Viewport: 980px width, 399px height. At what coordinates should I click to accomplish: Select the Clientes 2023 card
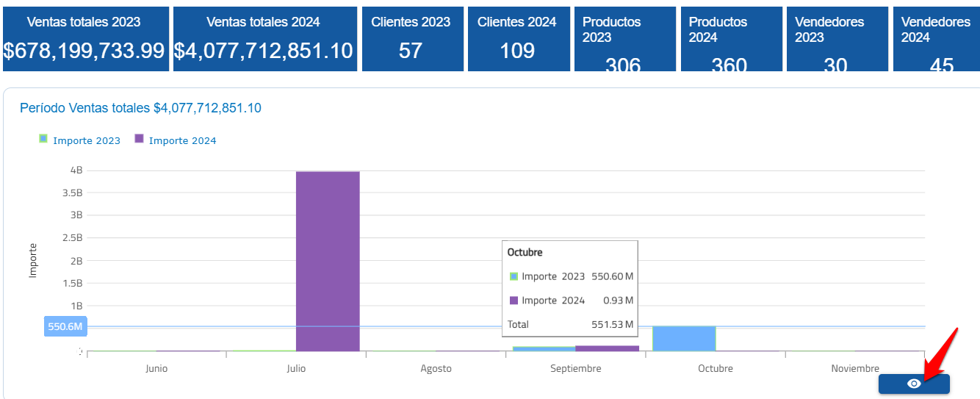(411, 39)
